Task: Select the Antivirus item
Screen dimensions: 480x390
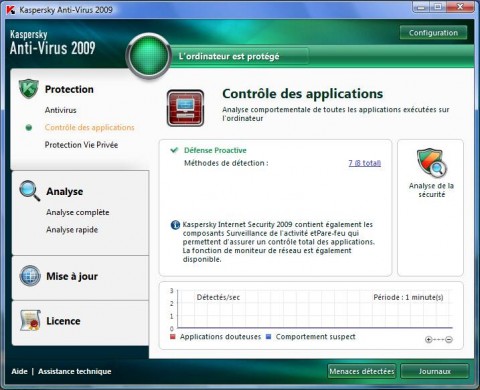Action: pyautogui.click(x=61, y=110)
